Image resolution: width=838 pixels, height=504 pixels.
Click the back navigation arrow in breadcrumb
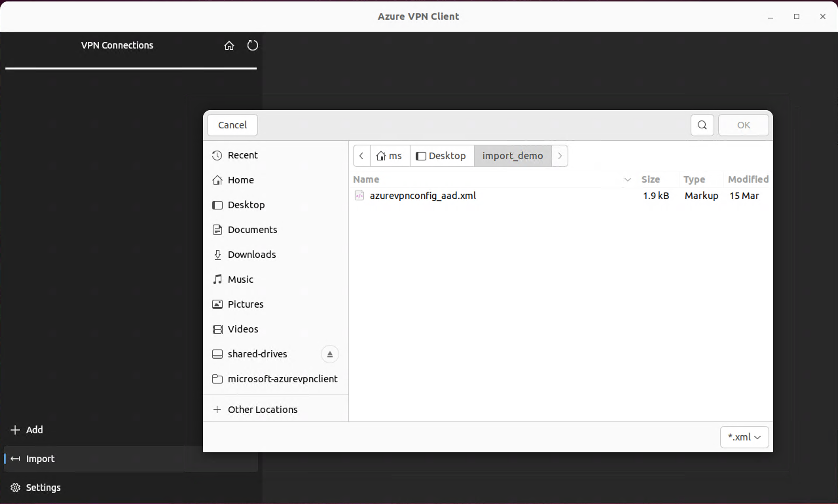tap(361, 156)
